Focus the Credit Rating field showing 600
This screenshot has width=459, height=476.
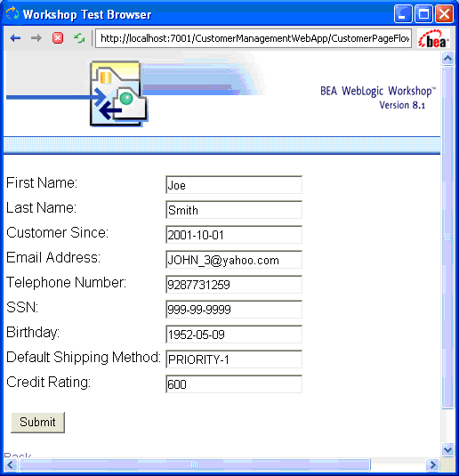coord(234,383)
